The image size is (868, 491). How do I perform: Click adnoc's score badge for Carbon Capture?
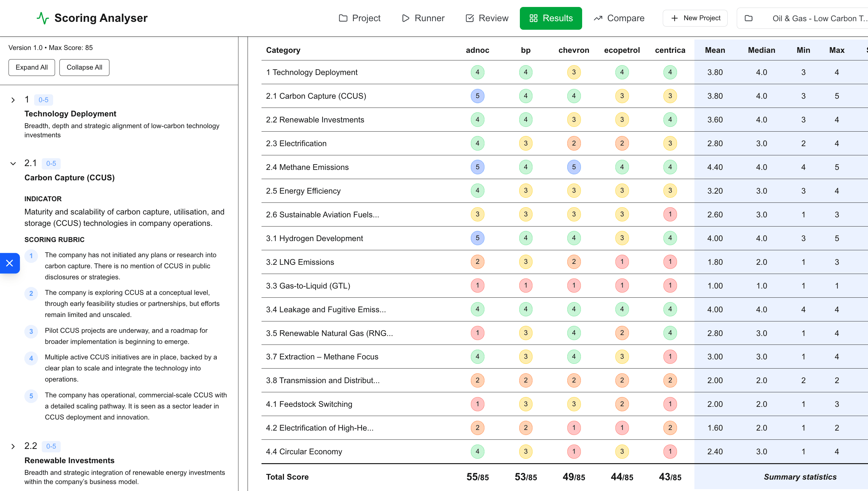click(x=477, y=96)
